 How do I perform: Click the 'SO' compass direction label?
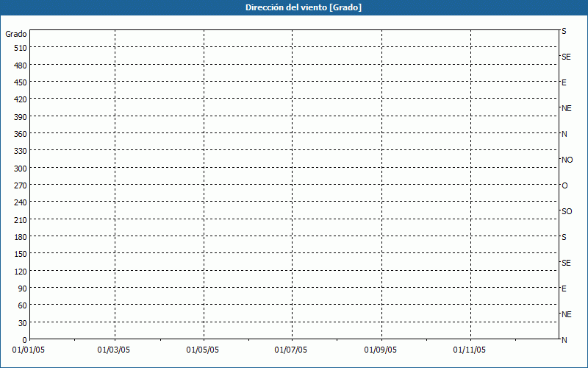point(567,211)
